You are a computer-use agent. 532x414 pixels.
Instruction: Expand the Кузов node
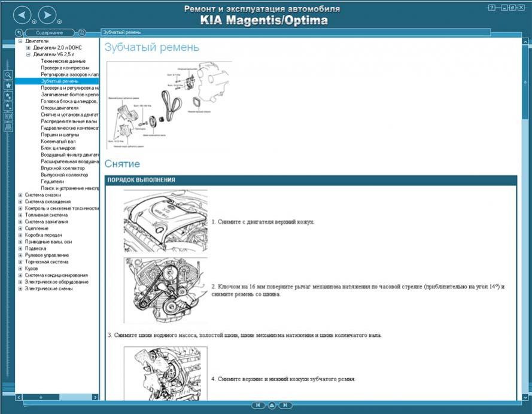[20, 269]
